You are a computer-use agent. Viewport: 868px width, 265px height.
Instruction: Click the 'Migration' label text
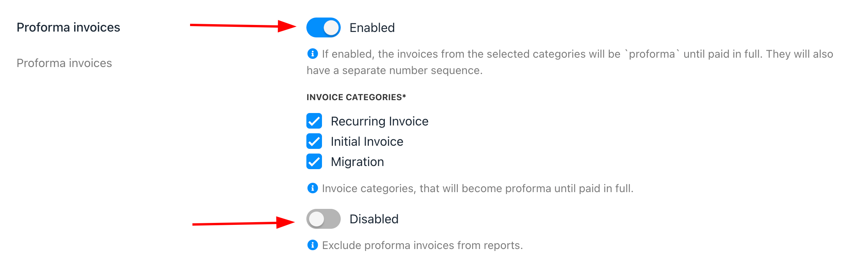click(x=358, y=162)
